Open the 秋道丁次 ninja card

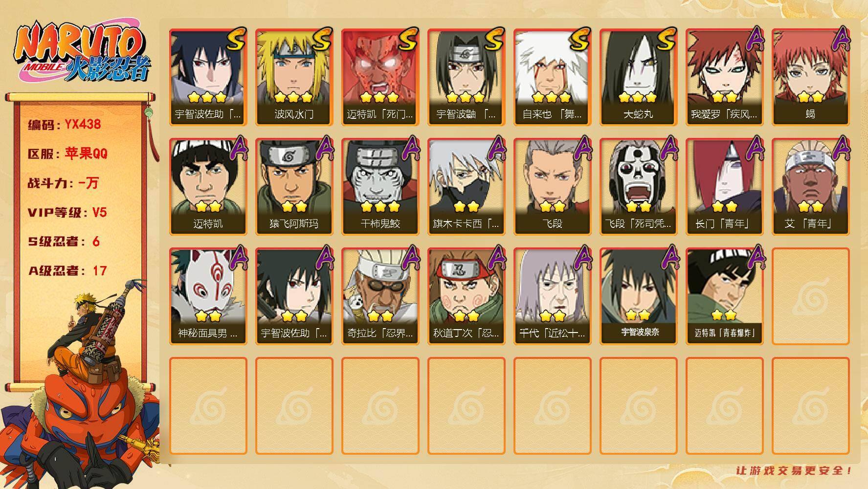466,296
